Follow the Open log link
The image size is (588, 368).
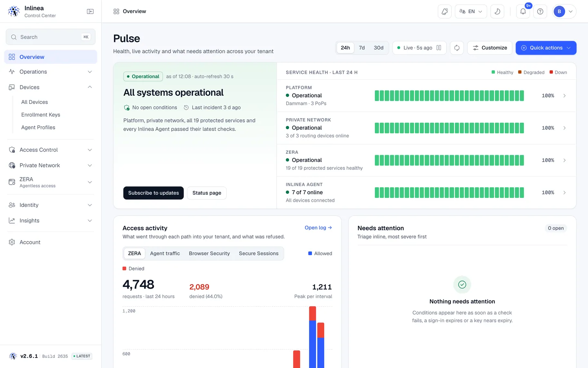tap(318, 228)
